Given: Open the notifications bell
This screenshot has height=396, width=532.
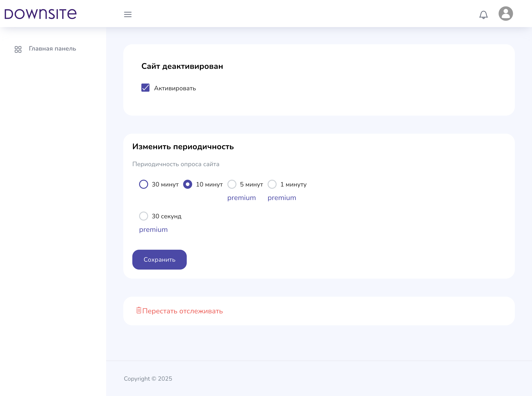Looking at the screenshot, I should pos(483,15).
